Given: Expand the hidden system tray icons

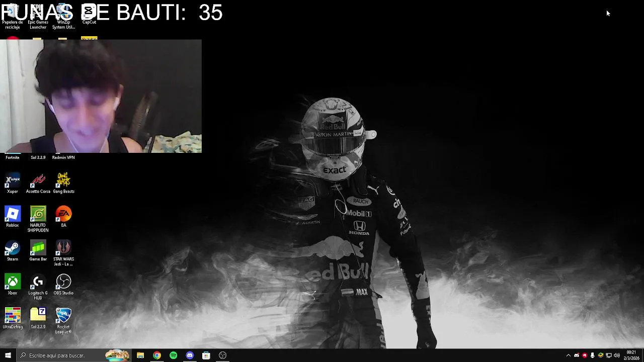Looking at the screenshot, I should pyautogui.click(x=569, y=355).
